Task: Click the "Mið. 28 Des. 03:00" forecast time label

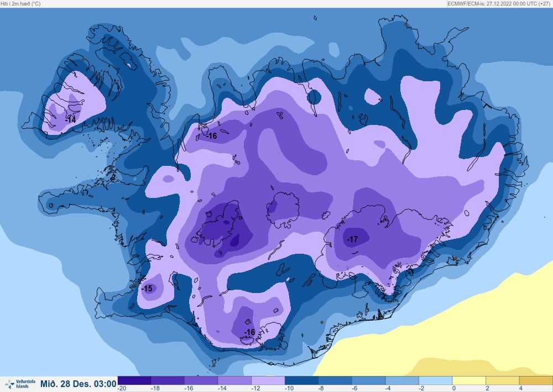Action: point(78,384)
